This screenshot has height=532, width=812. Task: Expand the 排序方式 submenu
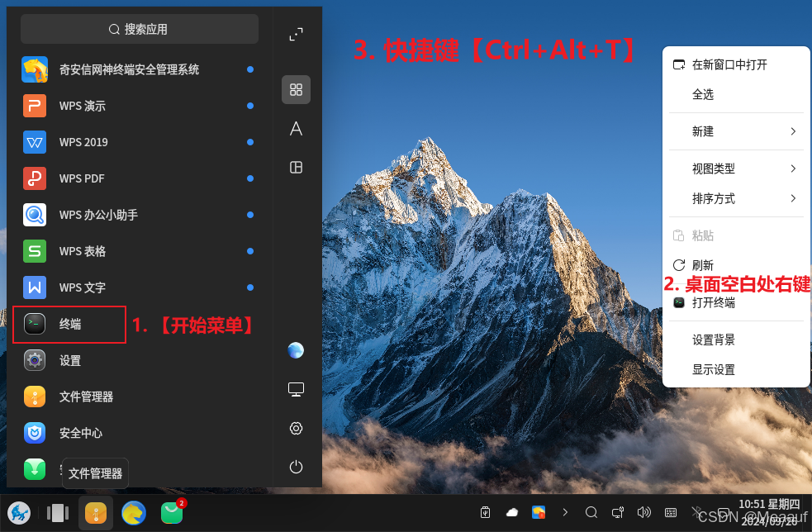point(736,198)
